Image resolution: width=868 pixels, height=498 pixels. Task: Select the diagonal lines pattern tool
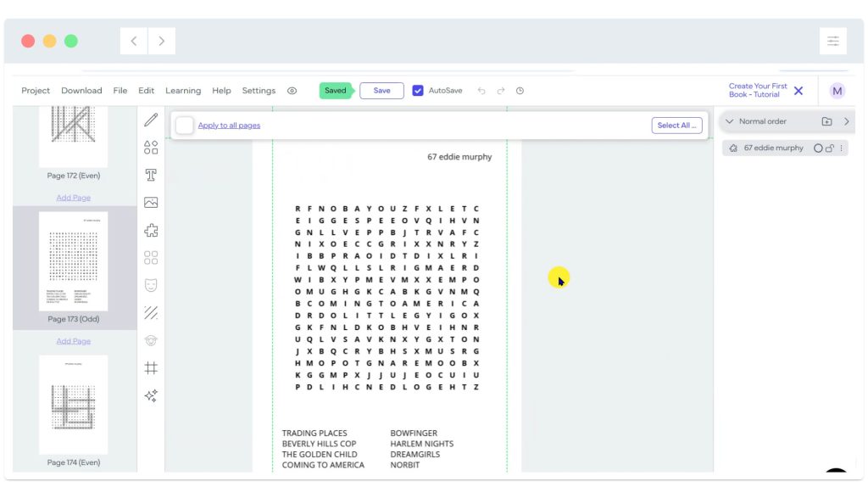tap(151, 313)
